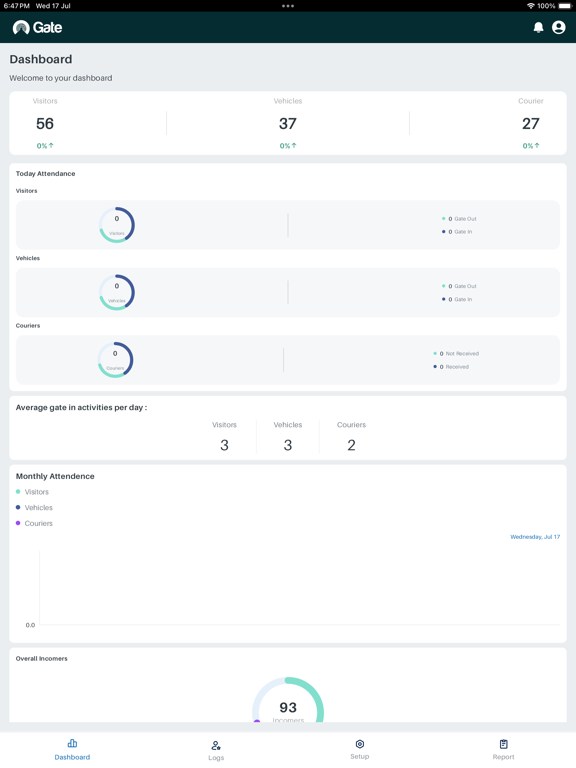Tap the three-dot multitasking indicator
This screenshot has width=576, height=768.
[288, 6]
